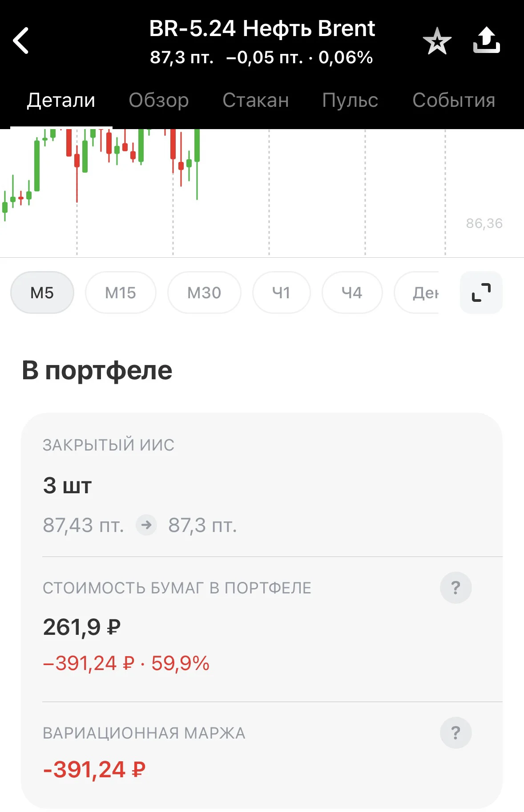Image resolution: width=524 pixels, height=812 pixels.
Task: Go back using the arrow icon
Action: [21, 41]
